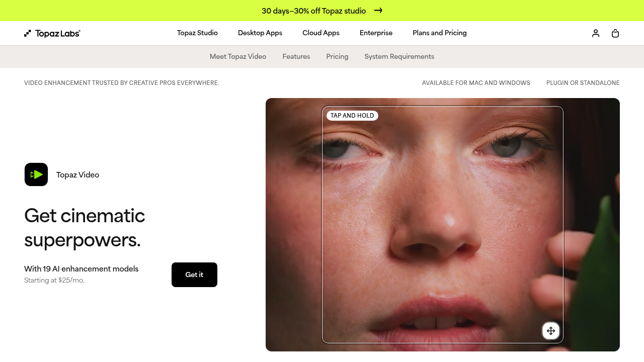The image size is (644, 362).
Task: Open the shopping bag cart icon
Action: tap(615, 33)
